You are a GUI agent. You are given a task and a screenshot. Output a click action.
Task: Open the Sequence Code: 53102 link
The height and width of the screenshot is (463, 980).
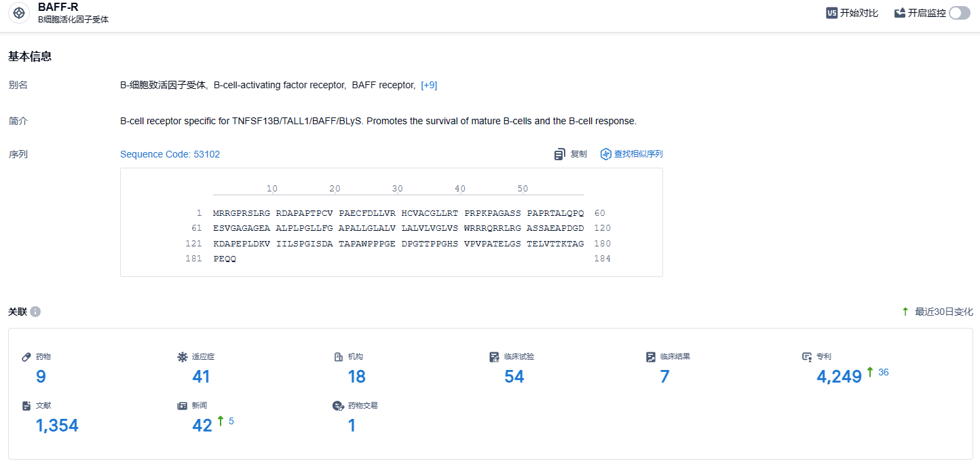pyautogui.click(x=170, y=154)
